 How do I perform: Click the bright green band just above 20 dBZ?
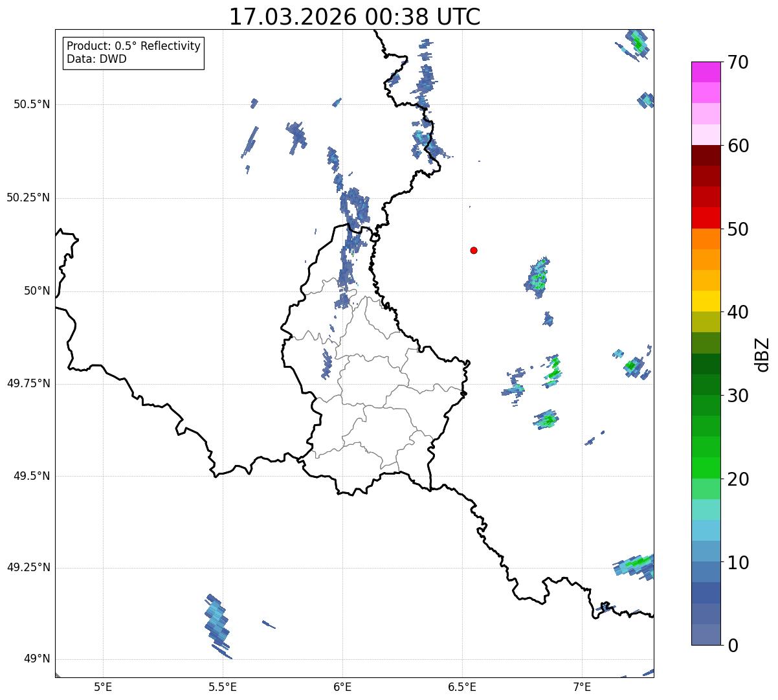(706, 468)
